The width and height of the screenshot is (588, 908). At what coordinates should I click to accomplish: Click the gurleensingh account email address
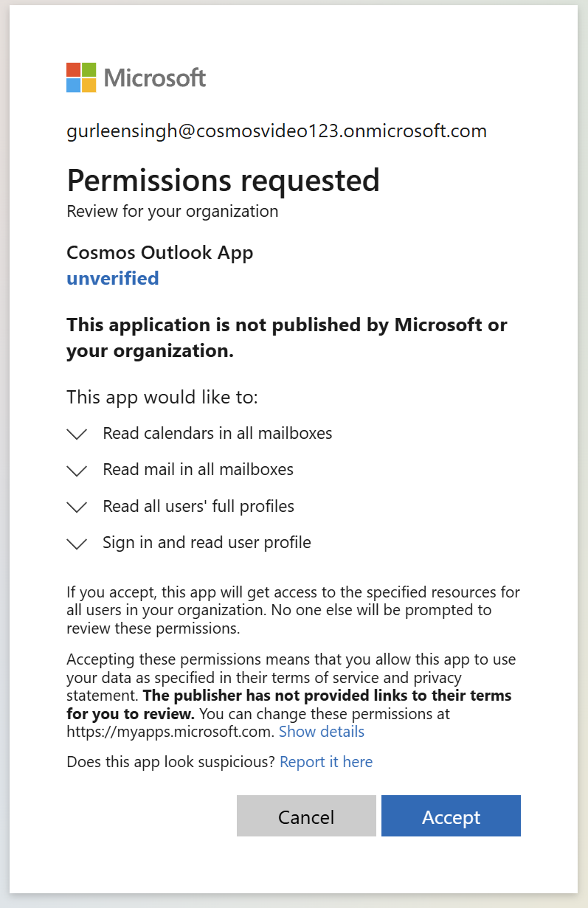point(277,131)
